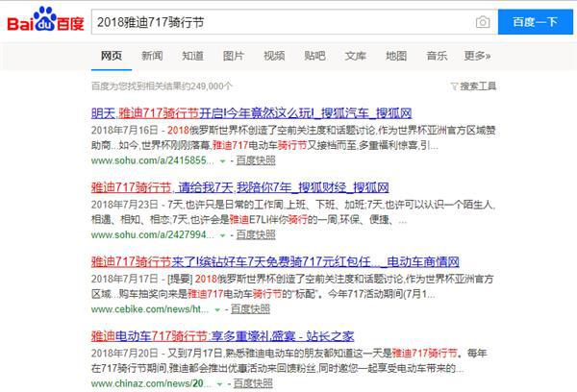
Task: Switch to the 新闻 tab
Action: pos(152,56)
